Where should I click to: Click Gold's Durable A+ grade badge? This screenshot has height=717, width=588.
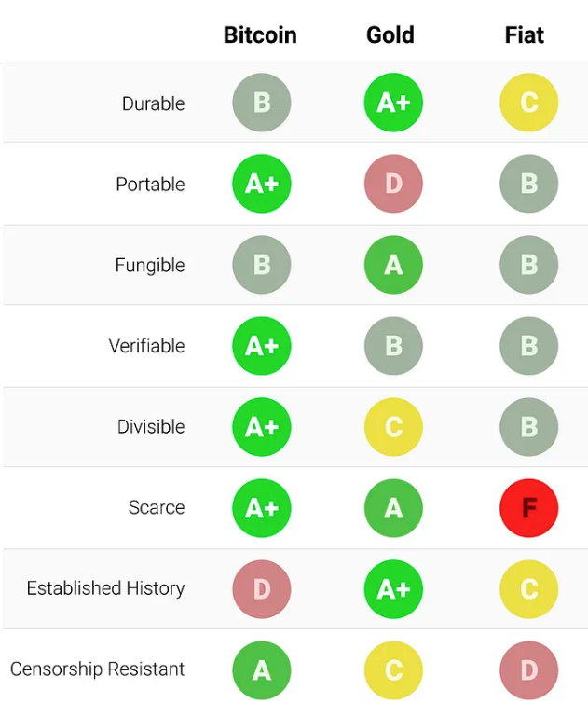393,103
